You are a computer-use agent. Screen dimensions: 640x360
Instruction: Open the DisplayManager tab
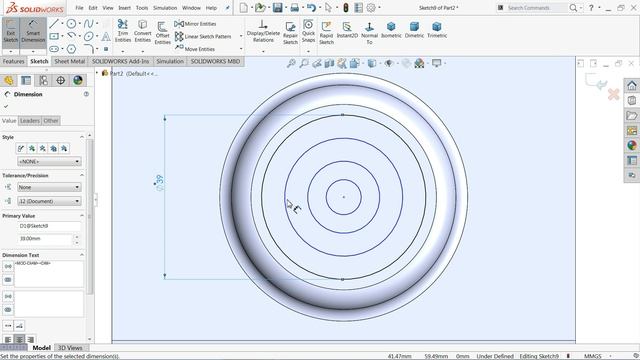coord(78,80)
